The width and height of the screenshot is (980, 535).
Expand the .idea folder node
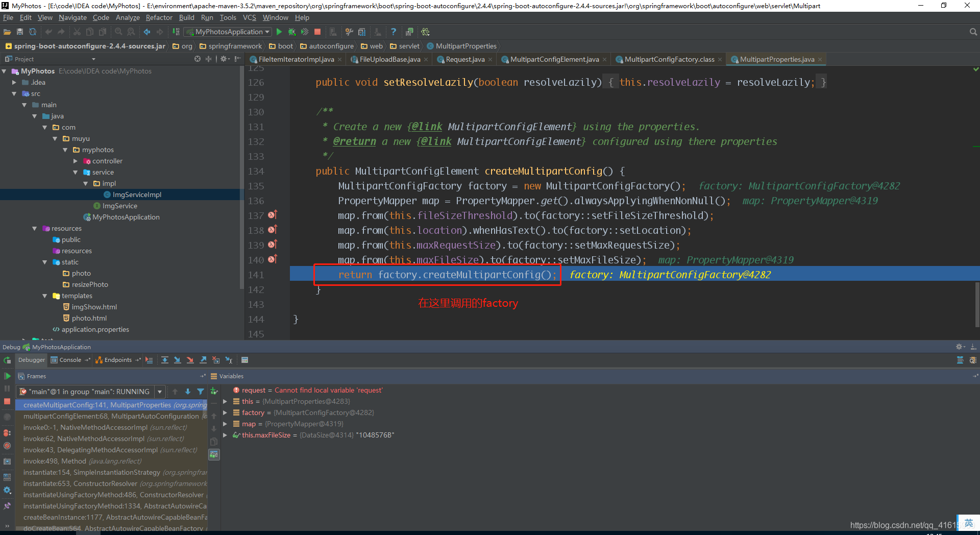click(x=14, y=82)
